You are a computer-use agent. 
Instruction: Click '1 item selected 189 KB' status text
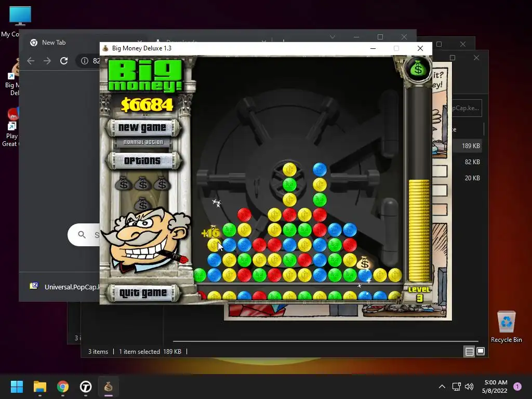[x=150, y=352]
